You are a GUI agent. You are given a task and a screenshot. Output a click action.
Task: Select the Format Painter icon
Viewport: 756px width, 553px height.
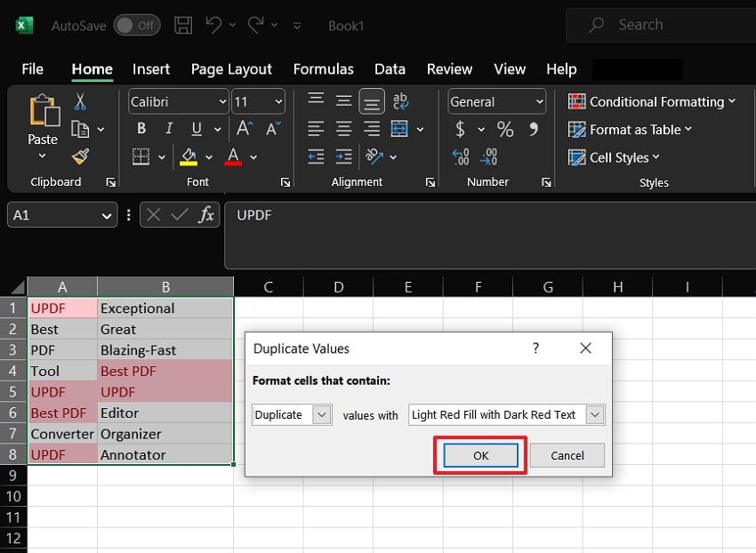tap(82, 156)
